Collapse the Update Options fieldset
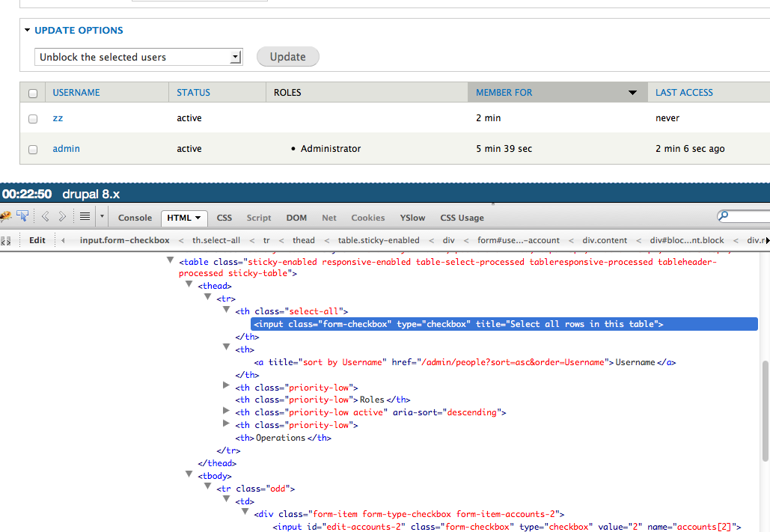This screenshot has height=532, width=770. click(x=27, y=30)
